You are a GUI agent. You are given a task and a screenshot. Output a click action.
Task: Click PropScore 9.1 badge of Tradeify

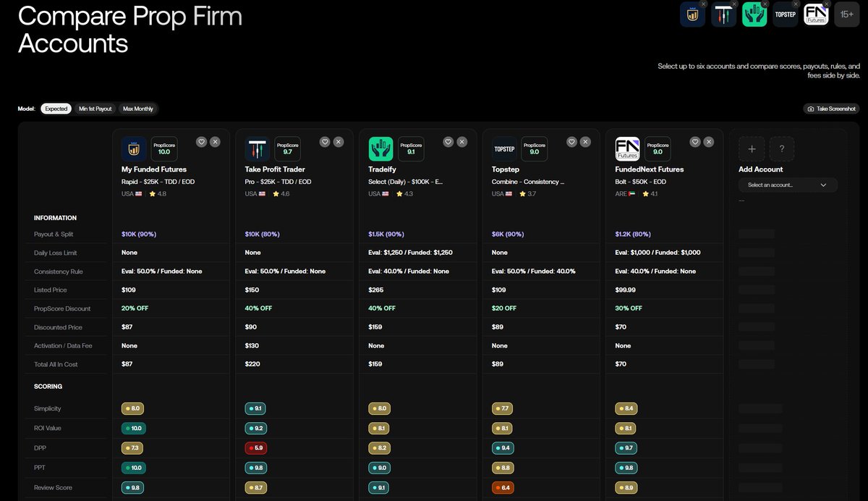[411, 149]
